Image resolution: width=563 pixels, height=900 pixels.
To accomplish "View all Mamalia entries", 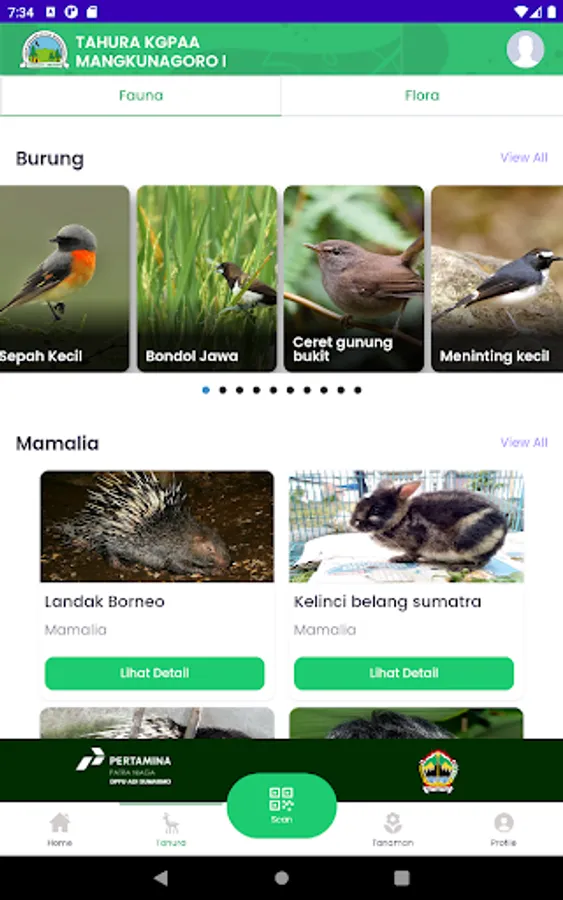I will [x=523, y=442].
